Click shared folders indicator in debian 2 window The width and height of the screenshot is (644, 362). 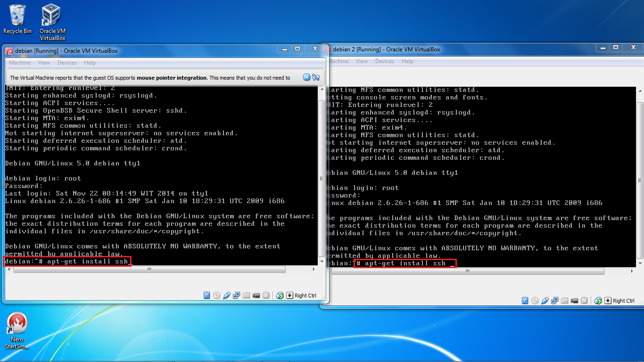pyautogui.click(x=565, y=301)
